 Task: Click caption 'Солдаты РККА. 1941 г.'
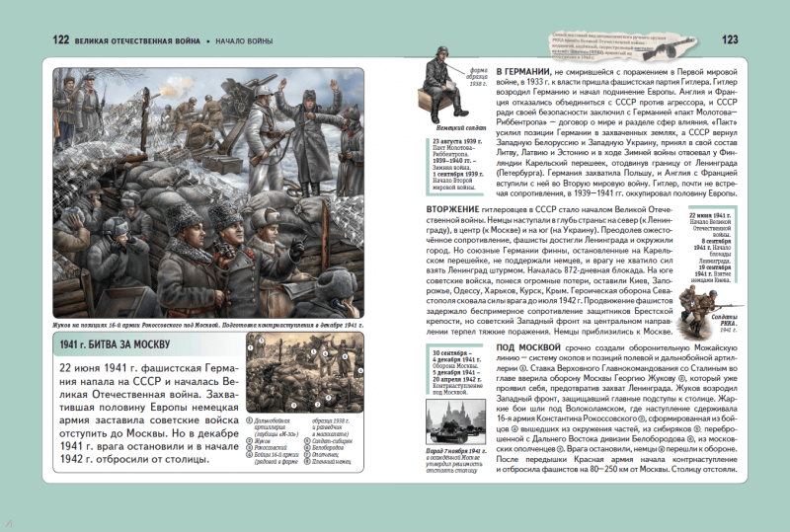click(x=724, y=323)
